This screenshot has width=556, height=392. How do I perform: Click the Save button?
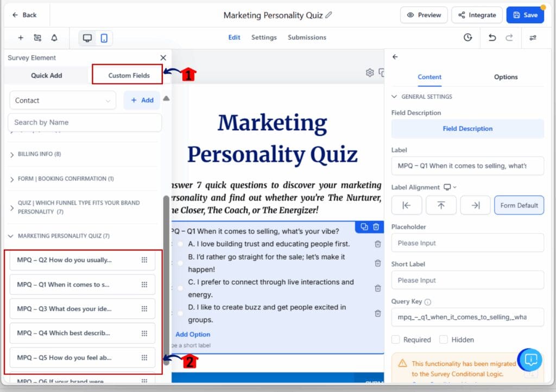[x=525, y=15]
